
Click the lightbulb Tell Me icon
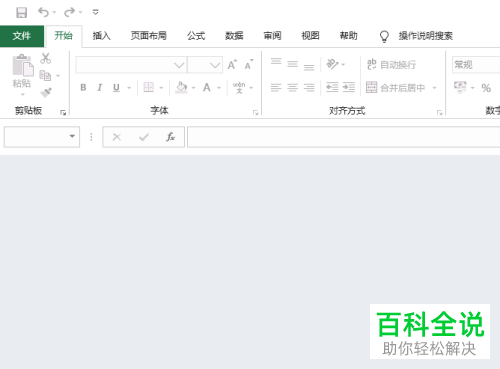384,36
